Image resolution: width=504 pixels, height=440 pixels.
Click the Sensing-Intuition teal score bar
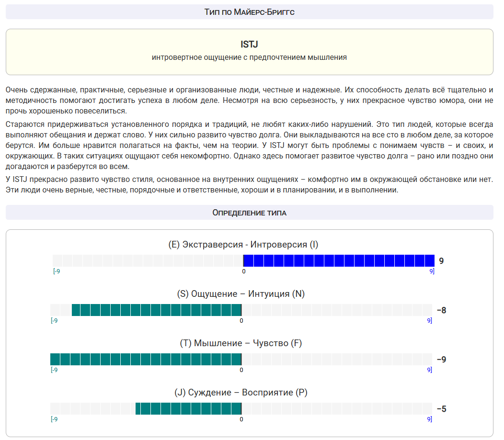coord(157,310)
